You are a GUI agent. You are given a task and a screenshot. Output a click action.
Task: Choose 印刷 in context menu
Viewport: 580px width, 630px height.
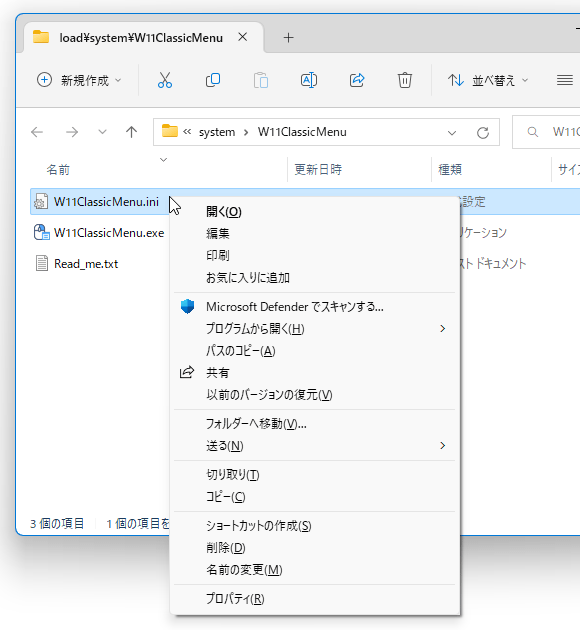(x=314, y=256)
